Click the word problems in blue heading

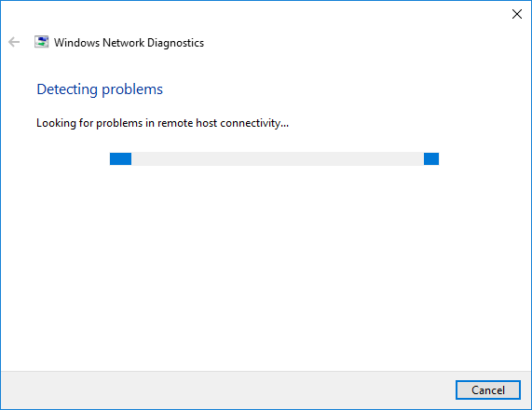pyautogui.click(x=132, y=90)
